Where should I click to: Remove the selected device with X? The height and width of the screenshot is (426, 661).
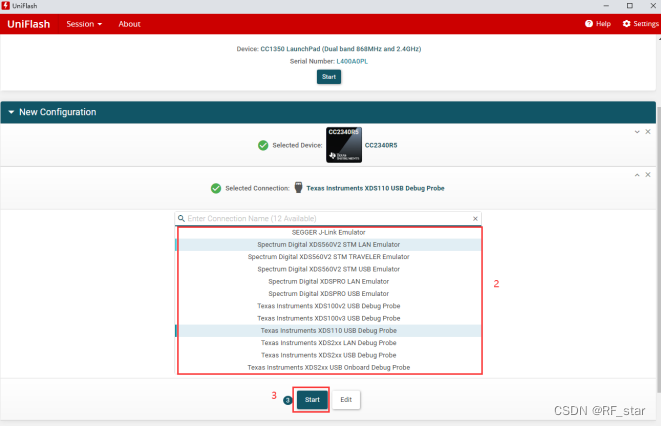click(x=648, y=132)
